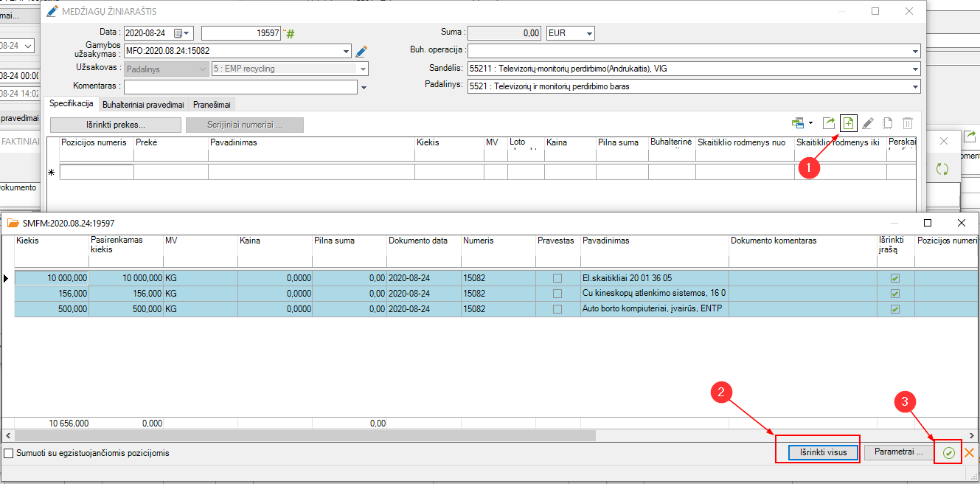980x484 pixels.
Task: Switch to the Buhalteriniai pravedimai tab
Action: coord(143,105)
